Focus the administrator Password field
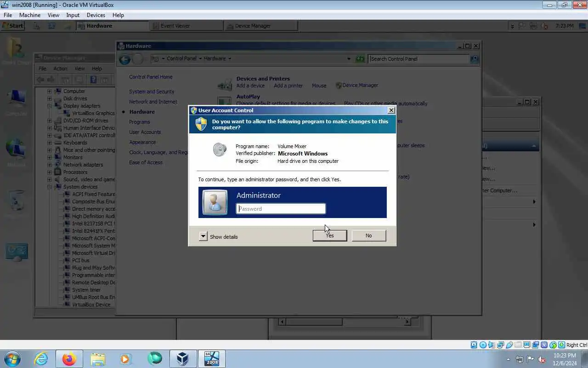The image size is (588, 368). click(x=281, y=209)
